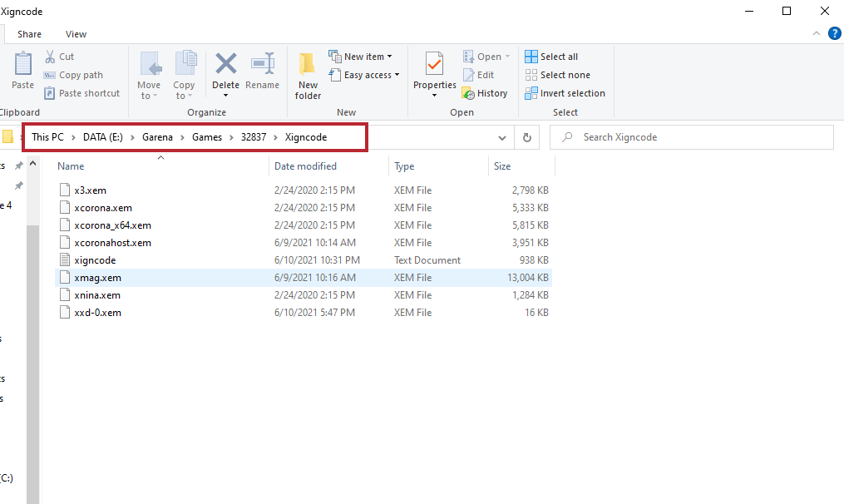Viewport: 844px width, 504px height.
Task: Click the search magnifier icon
Action: pyautogui.click(x=567, y=137)
